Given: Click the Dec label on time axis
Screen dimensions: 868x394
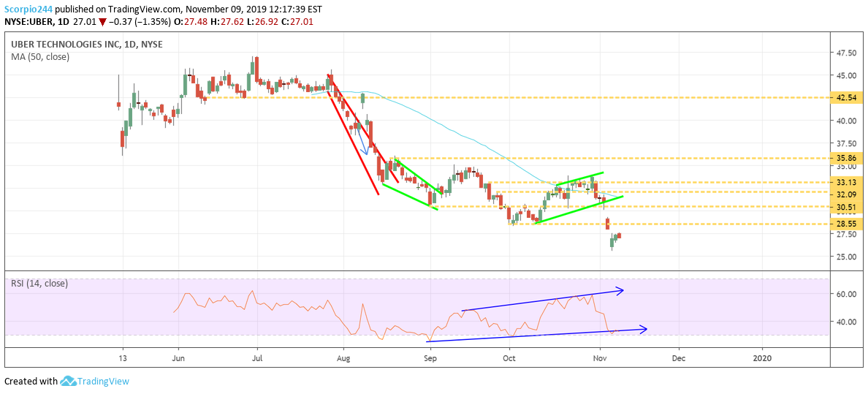Looking at the screenshot, I should click(679, 357).
